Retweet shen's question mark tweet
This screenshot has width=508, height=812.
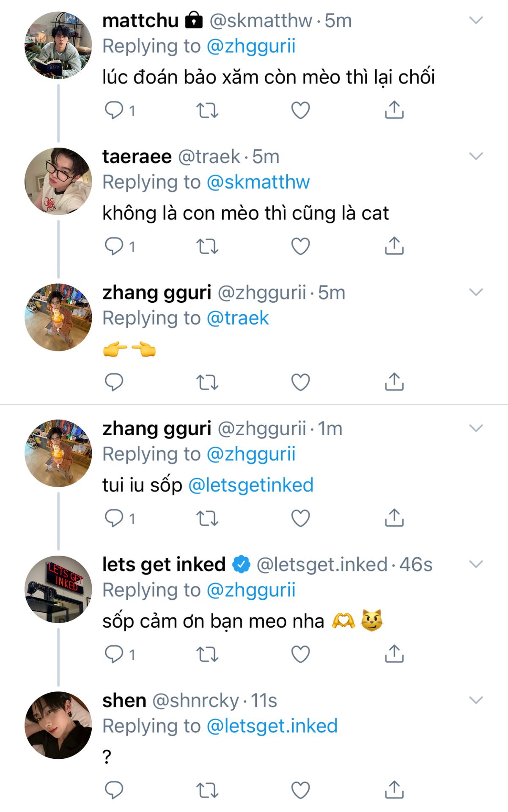pyautogui.click(x=207, y=790)
